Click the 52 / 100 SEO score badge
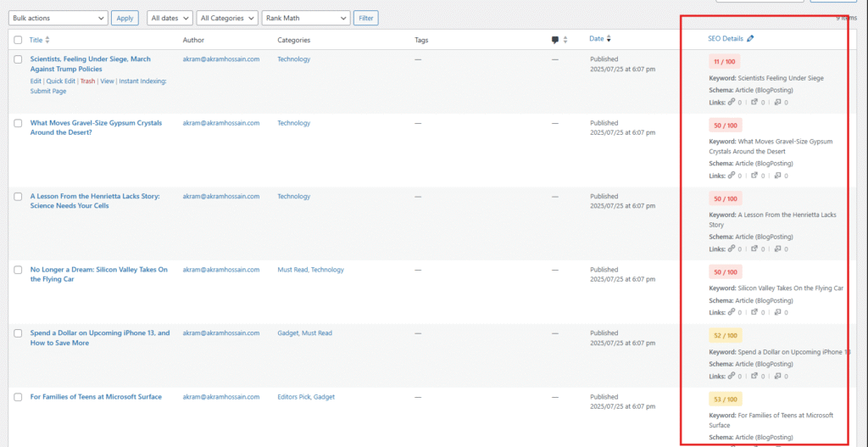Screen dimensions: 868x447 point(726,336)
